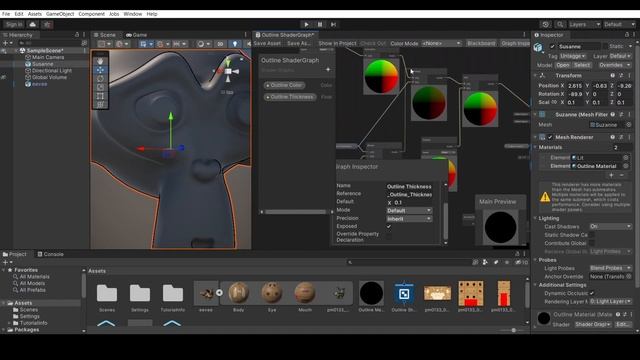
Task: Switch to the Console tab
Action: click(51, 254)
